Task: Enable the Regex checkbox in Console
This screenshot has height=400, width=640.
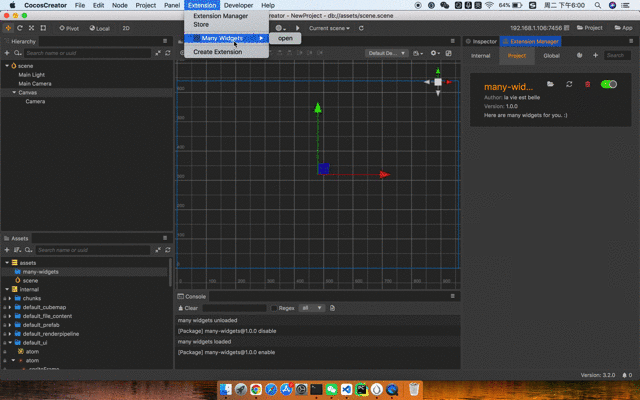Action: coord(274,308)
